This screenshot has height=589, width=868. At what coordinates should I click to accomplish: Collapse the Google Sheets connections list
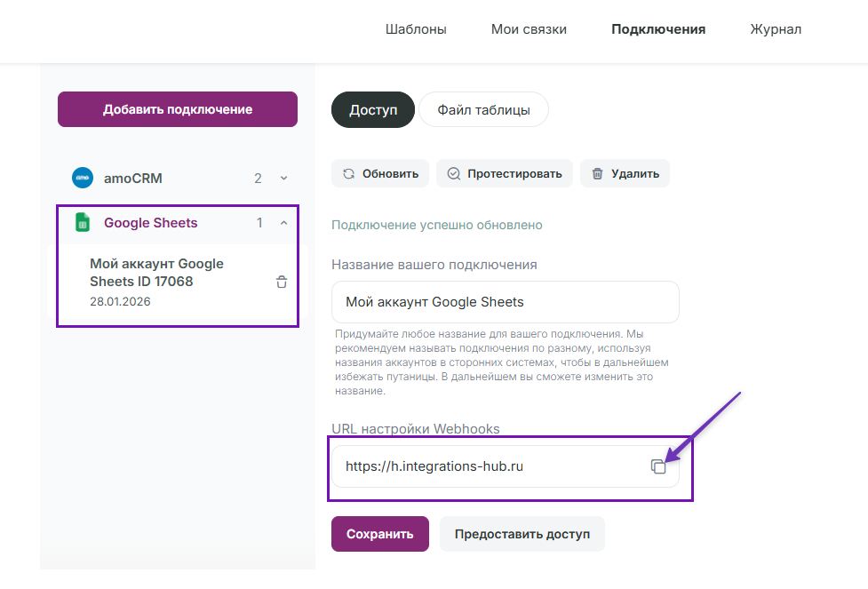click(284, 223)
